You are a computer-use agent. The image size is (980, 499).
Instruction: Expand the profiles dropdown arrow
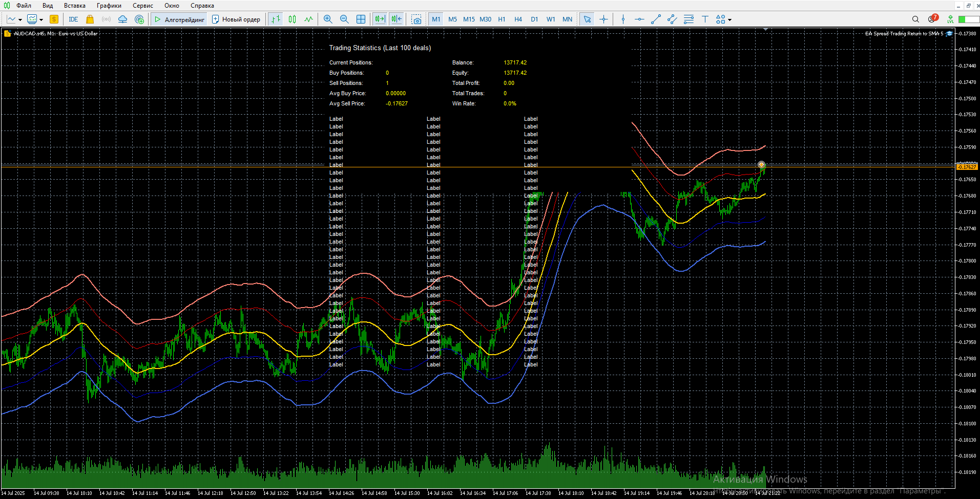pos(41,20)
